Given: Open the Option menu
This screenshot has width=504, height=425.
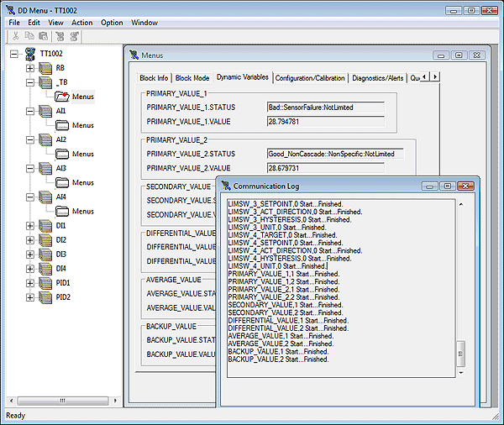Looking at the screenshot, I should pyautogui.click(x=112, y=23).
